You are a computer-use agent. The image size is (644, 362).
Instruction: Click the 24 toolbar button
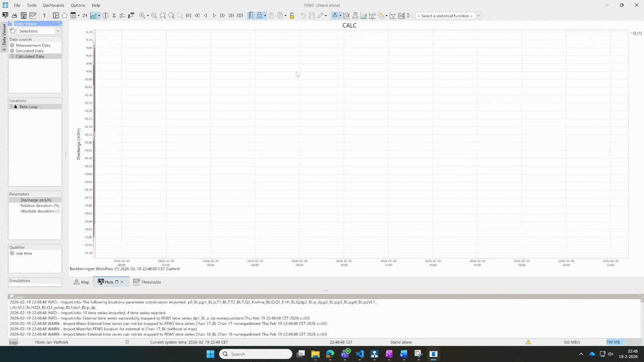[85, 16]
